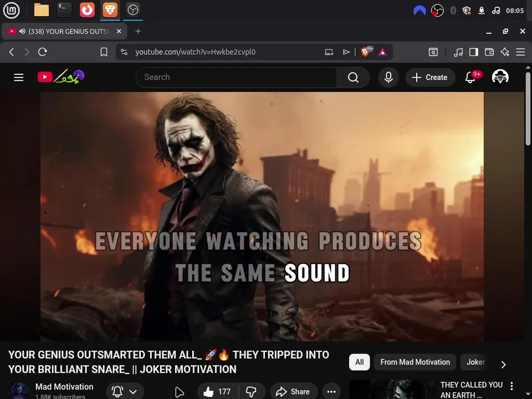
Task: Click the send page arrow icon
Action: click(346, 52)
